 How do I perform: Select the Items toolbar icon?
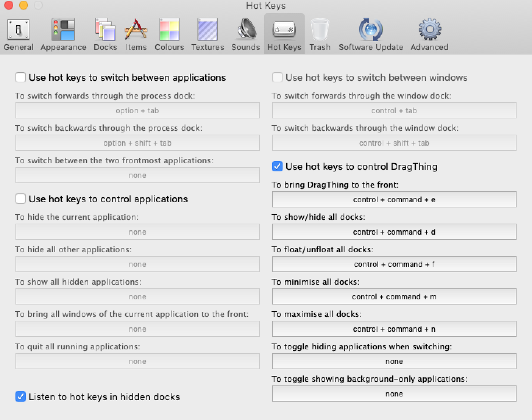point(136,35)
